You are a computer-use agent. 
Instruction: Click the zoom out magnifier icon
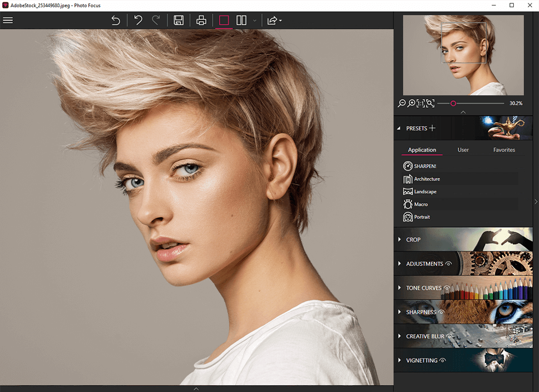pyautogui.click(x=401, y=103)
